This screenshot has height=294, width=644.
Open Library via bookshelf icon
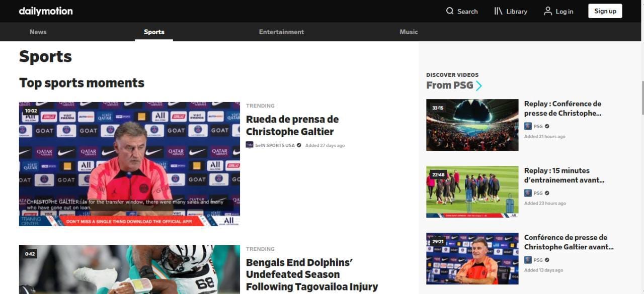498,11
